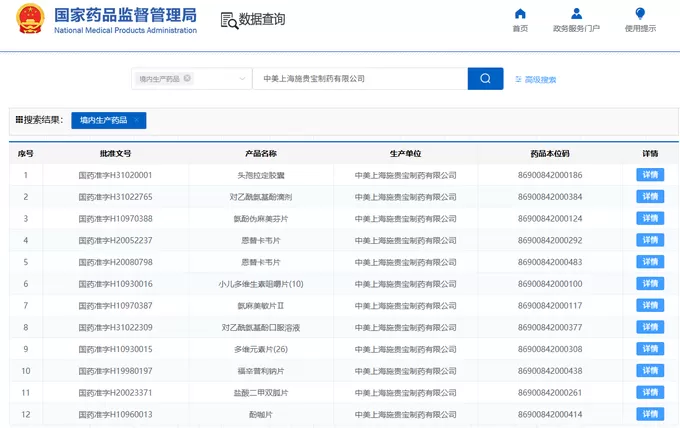Select the 境内生产药品 result tab

point(108,120)
